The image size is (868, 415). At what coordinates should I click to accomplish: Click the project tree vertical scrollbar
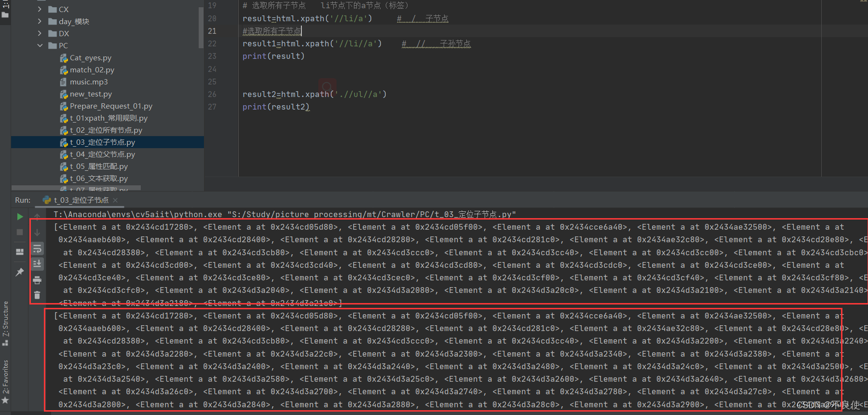pos(201,27)
